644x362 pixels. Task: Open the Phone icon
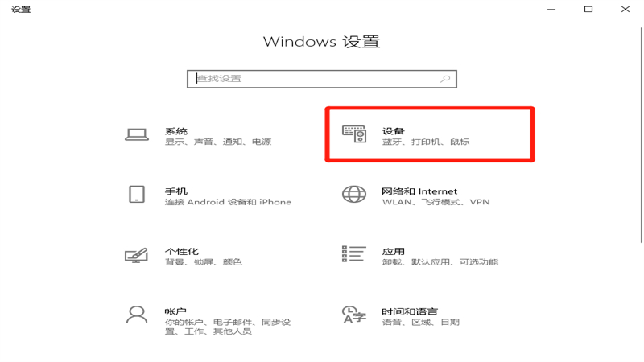pos(137,194)
